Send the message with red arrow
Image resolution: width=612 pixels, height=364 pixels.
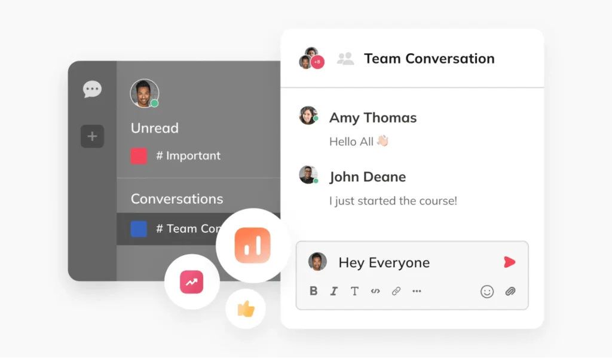(509, 262)
